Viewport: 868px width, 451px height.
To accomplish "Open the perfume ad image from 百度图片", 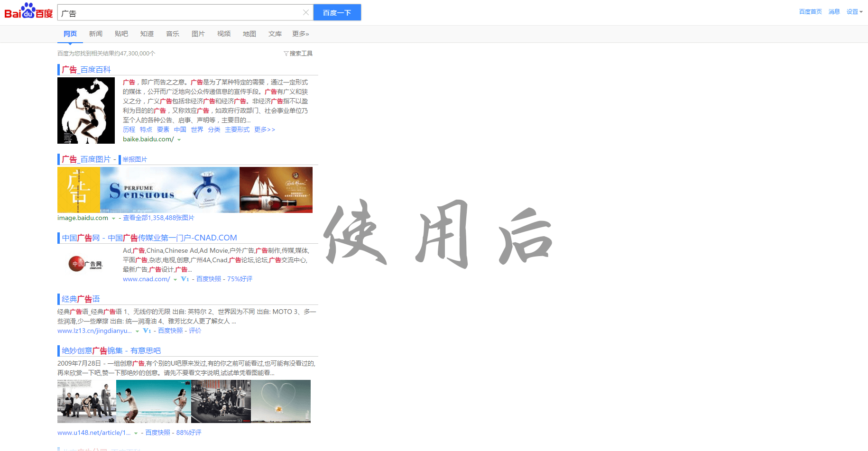I will 169,190.
